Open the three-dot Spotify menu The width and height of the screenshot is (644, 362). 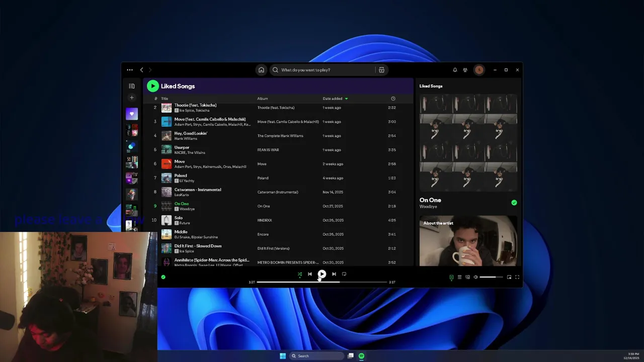130,70
